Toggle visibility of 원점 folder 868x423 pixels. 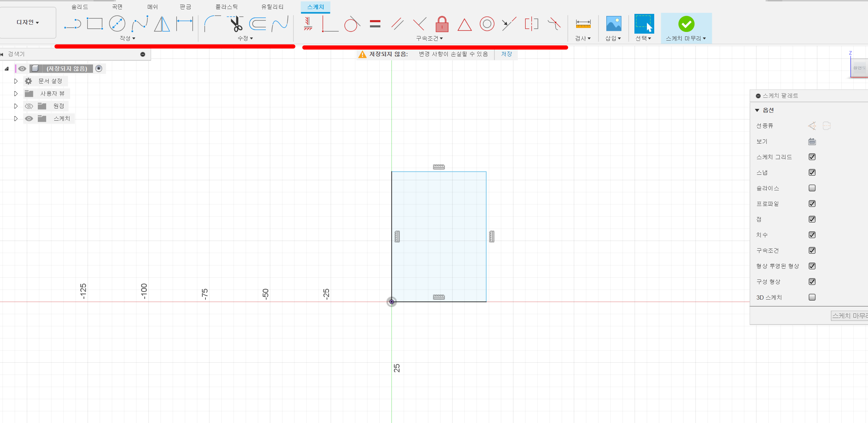(x=29, y=106)
